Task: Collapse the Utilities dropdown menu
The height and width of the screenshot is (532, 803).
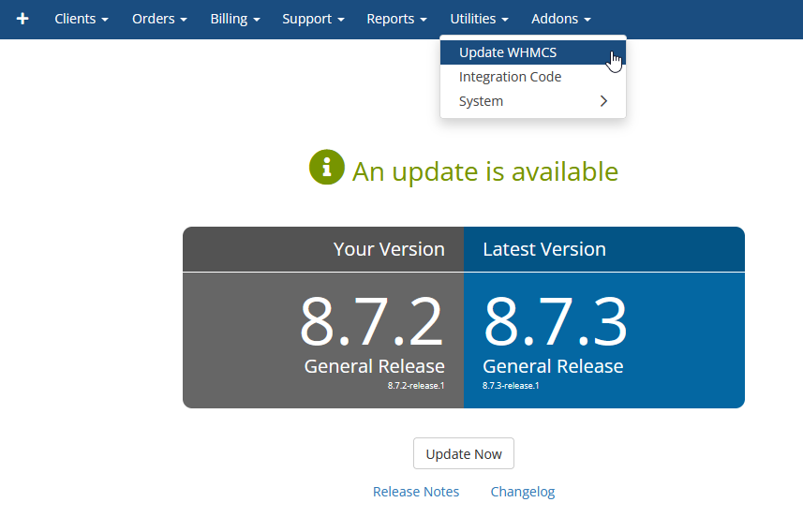Action: point(479,19)
